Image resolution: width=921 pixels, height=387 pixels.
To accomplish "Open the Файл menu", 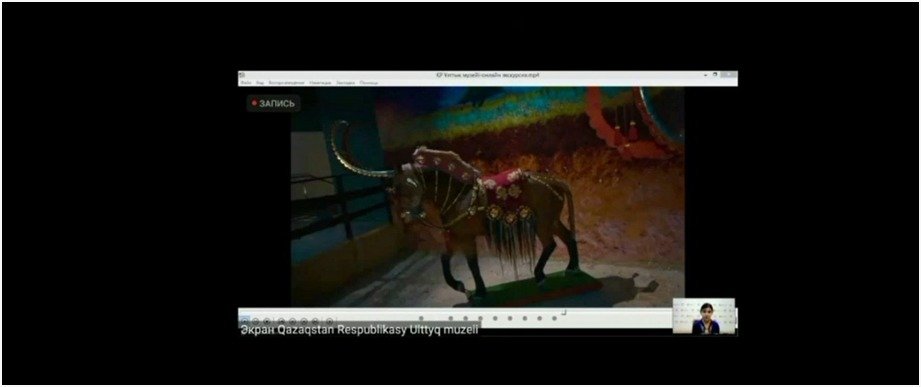I will point(246,83).
